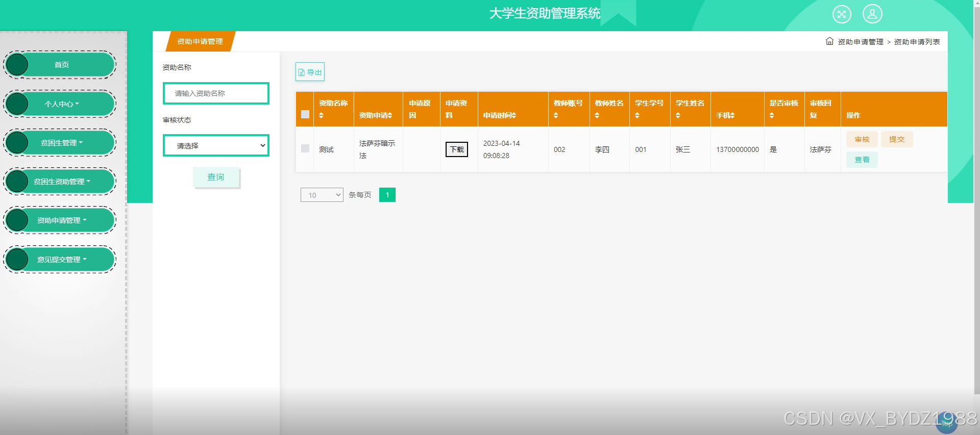The image size is (980, 435).
Task: Sort by 资助名称 column arrows
Action: [x=321, y=116]
